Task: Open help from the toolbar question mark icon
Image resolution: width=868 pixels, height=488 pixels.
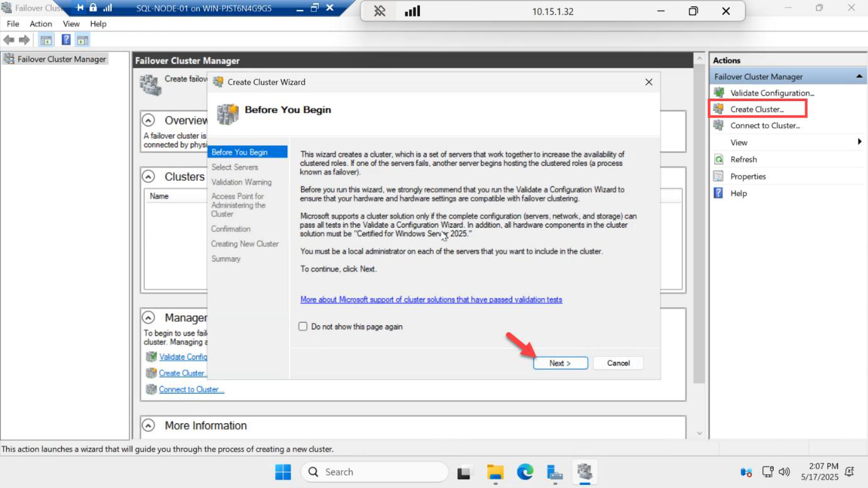Action: click(66, 40)
